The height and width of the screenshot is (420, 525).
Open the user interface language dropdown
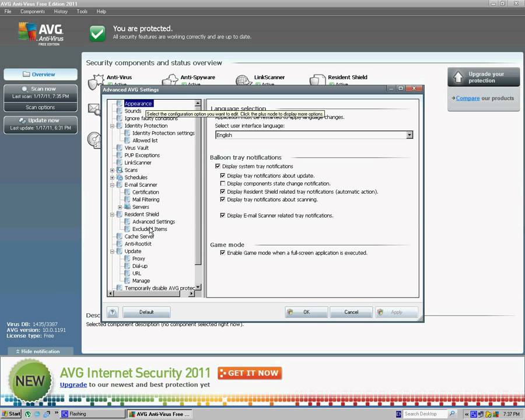point(409,135)
